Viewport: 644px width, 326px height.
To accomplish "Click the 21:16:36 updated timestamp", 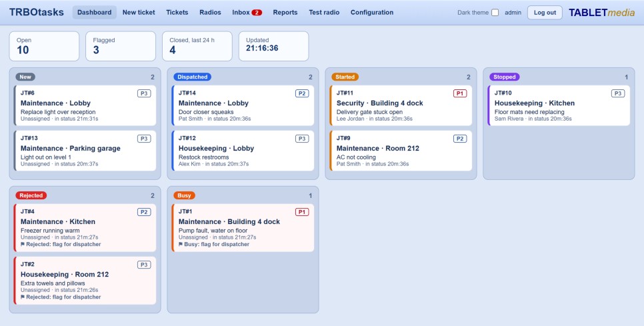I will pyautogui.click(x=262, y=49).
